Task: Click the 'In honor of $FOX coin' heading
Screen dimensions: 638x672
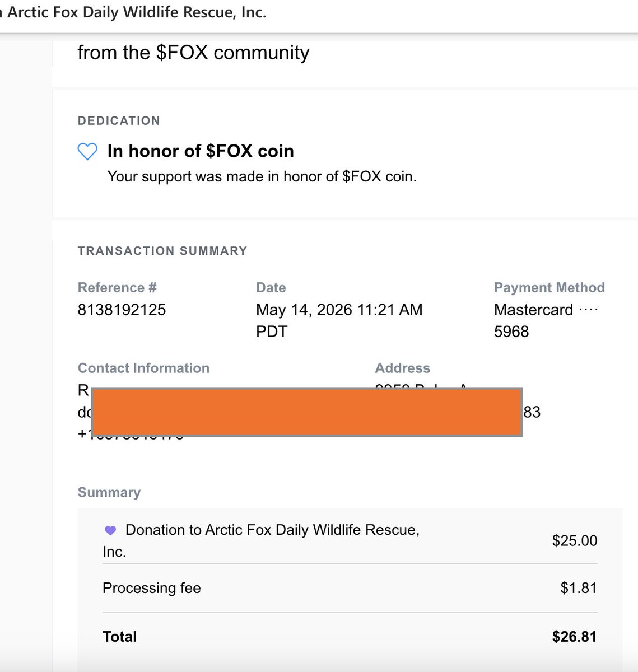Action: click(x=201, y=151)
